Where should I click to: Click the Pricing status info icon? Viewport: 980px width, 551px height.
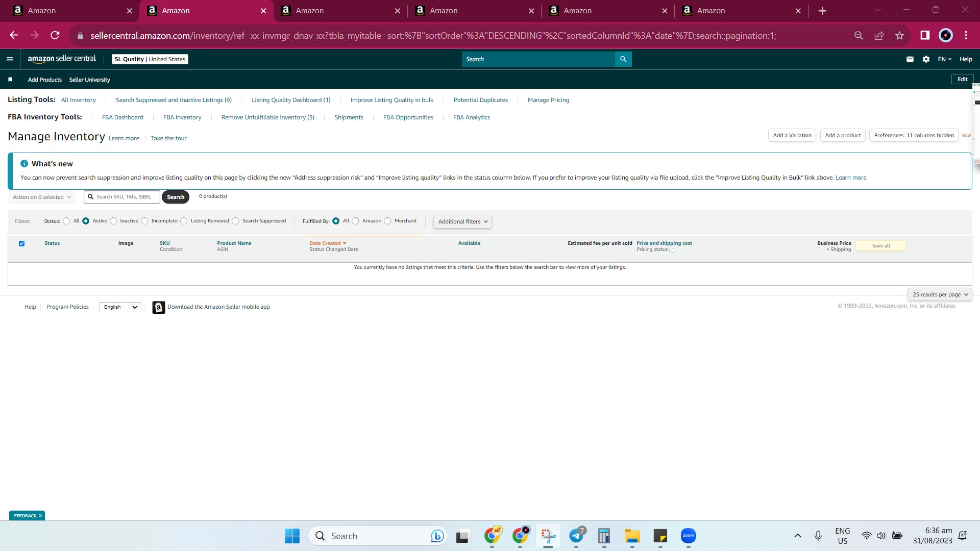click(672, 251)
